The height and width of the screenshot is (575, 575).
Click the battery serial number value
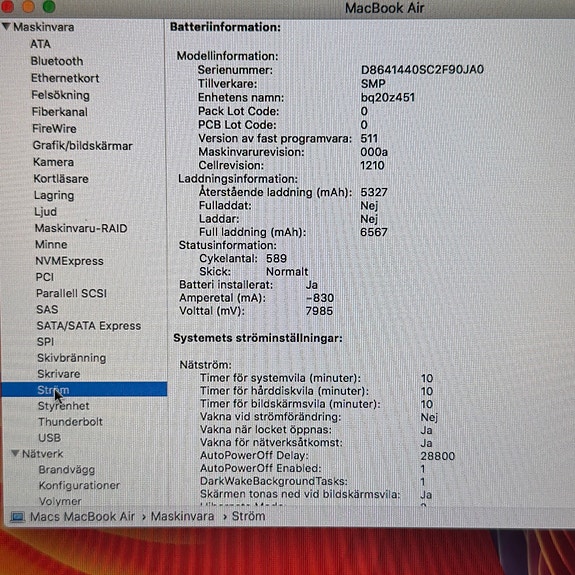[422, 70]
